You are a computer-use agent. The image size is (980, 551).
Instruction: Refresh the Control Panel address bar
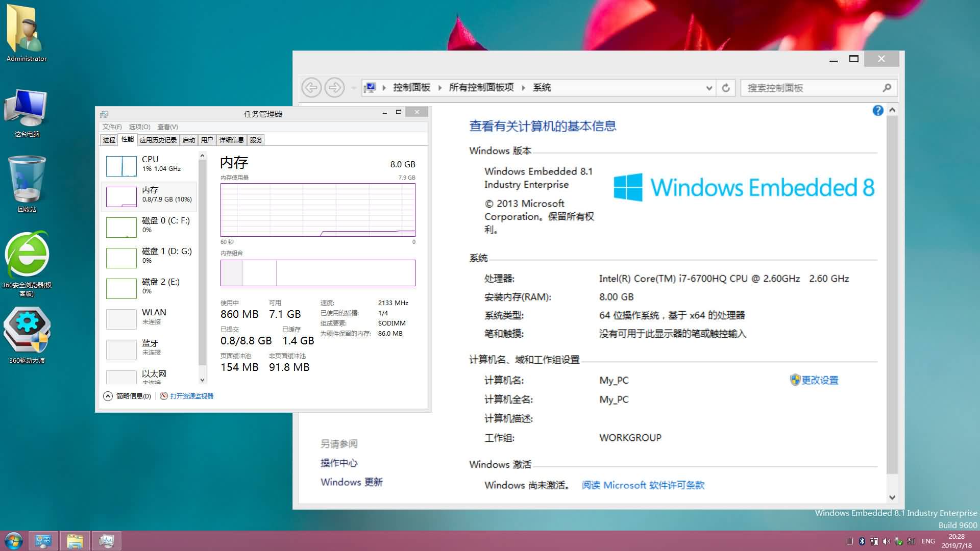pos(726,88)
